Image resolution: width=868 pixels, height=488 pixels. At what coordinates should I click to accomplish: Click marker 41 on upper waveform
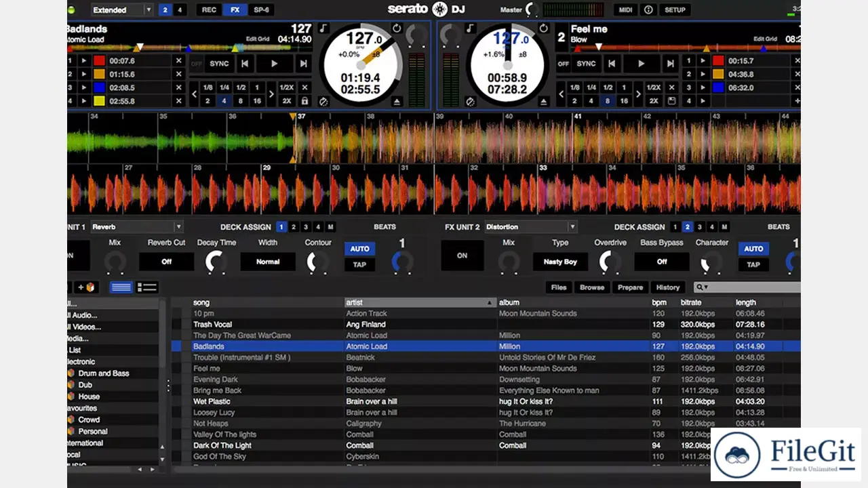point(577,117)
